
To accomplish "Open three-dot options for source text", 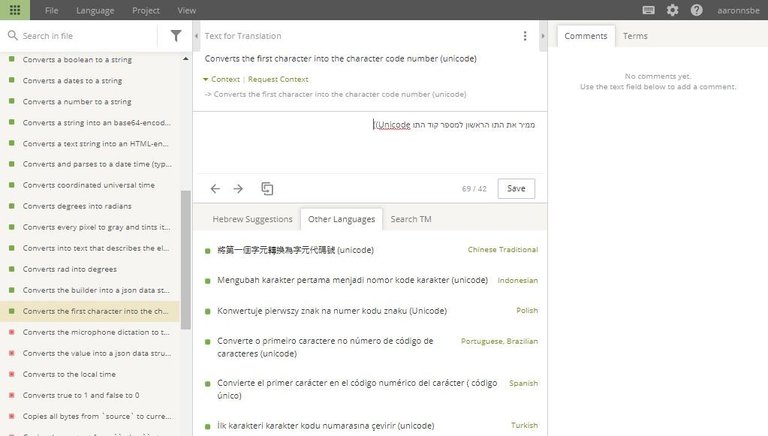I will click(525, 36).
